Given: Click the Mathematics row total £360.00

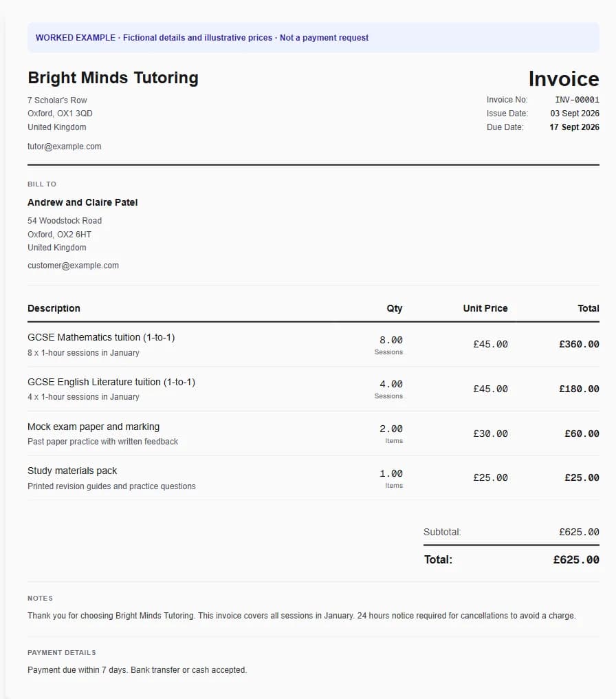Looking at the screenshot, I should pyautogui.click(x=580, y=344).
